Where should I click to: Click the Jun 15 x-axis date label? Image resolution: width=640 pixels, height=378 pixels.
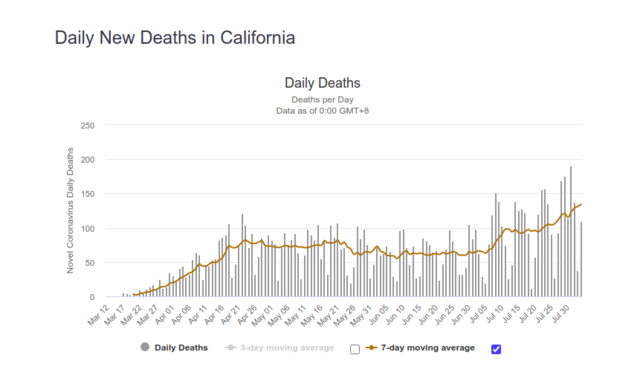411,314
